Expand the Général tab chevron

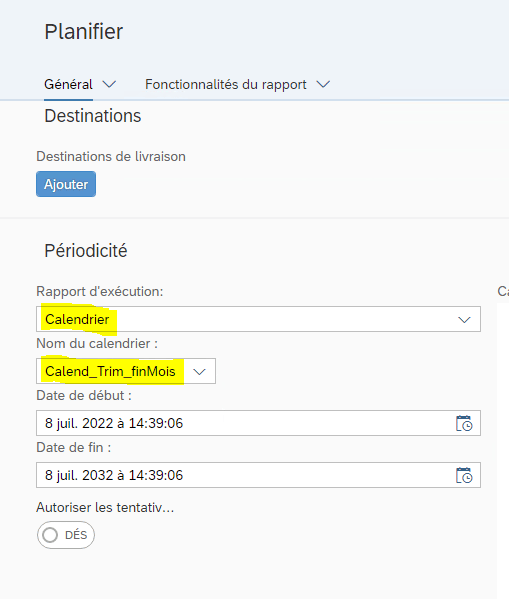pyautogui.click(x=109, y=84)
